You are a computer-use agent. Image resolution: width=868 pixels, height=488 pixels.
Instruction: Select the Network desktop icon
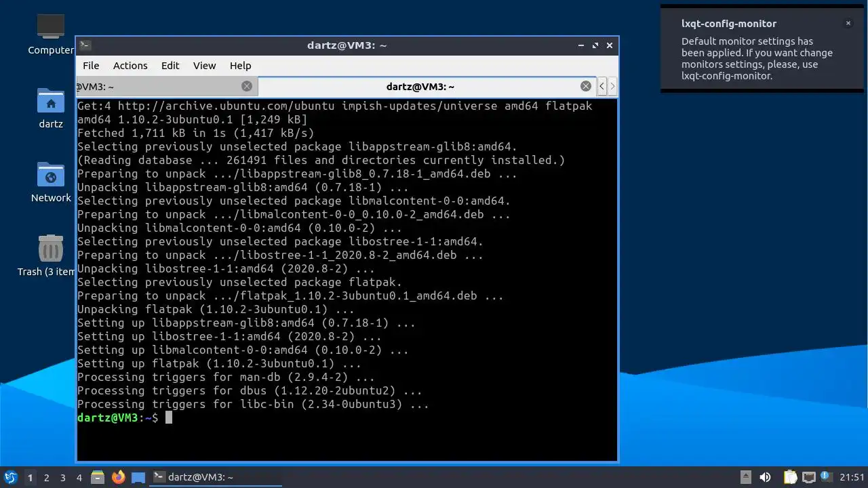tap(51, 182)
